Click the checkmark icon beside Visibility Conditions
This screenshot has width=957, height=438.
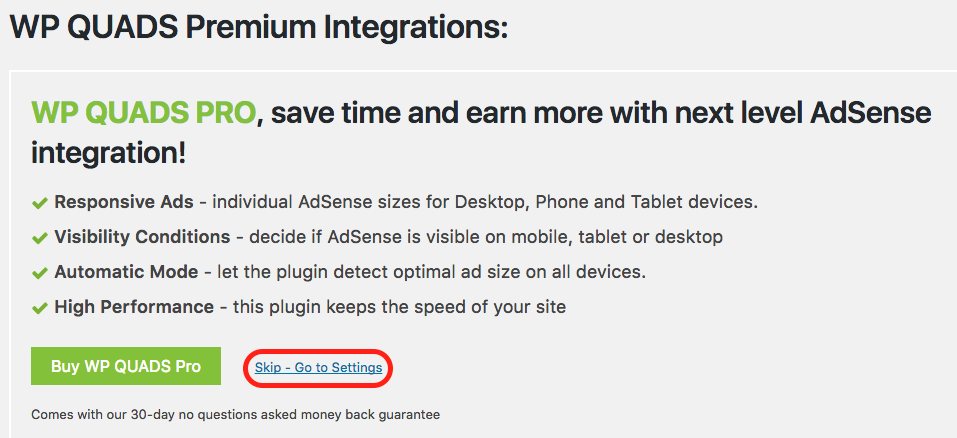(40, 238)
